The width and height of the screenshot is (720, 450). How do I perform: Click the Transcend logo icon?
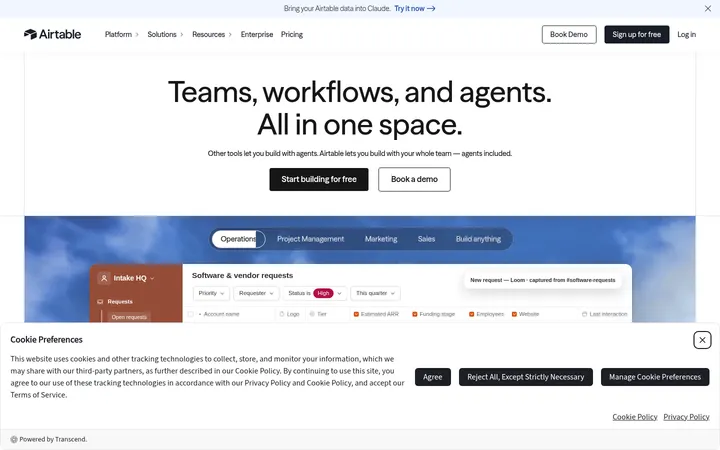point(14,439)
